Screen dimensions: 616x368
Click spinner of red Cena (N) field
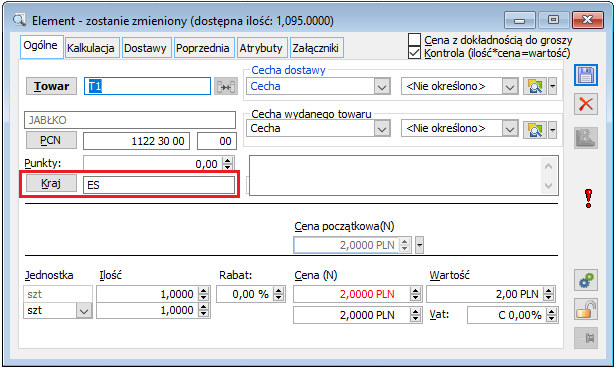pyautogui.click(x=415, y=294)
